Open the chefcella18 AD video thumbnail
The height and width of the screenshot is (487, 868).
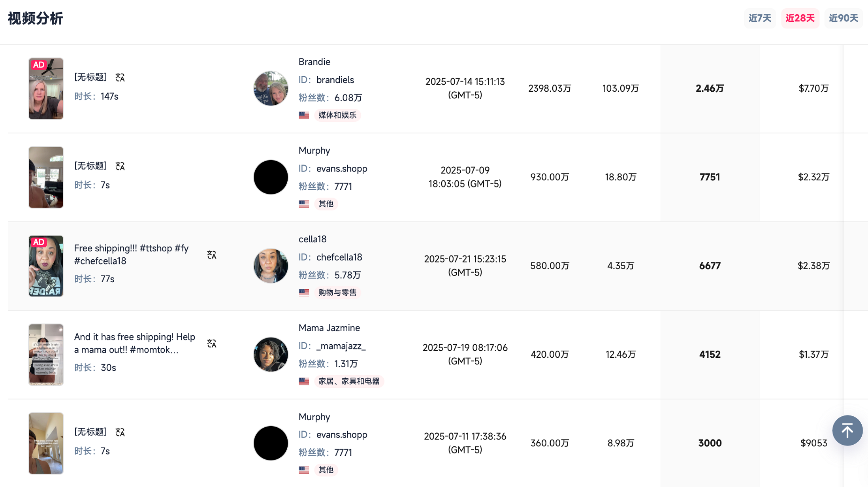[46, 266]
